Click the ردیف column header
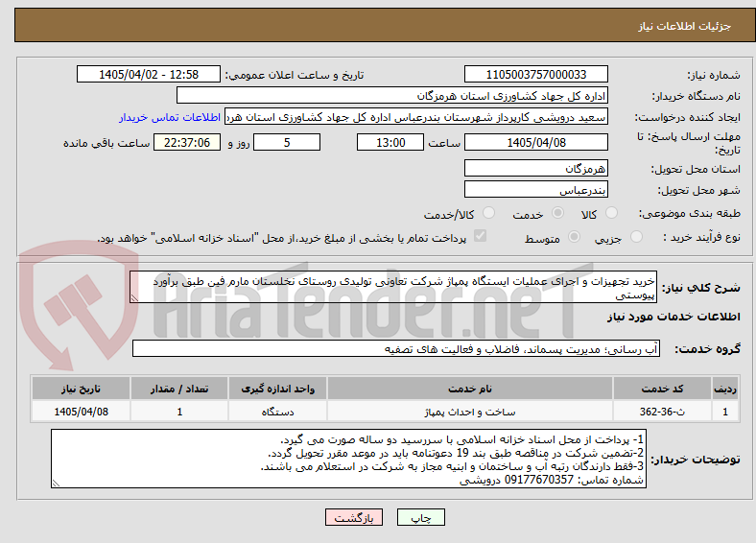Screen dimensions: 756x543 click(725, 389)
